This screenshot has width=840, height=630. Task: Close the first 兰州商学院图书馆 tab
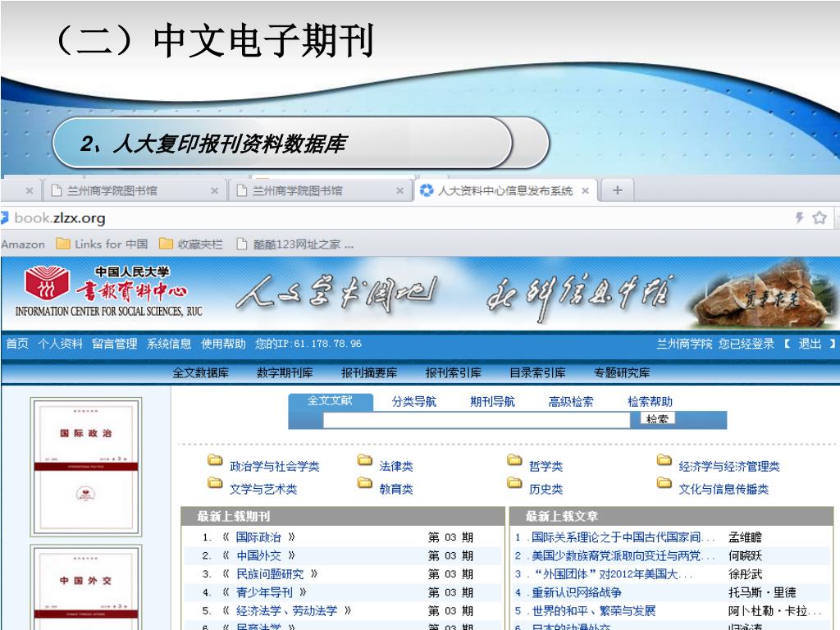tap(214, 190)
